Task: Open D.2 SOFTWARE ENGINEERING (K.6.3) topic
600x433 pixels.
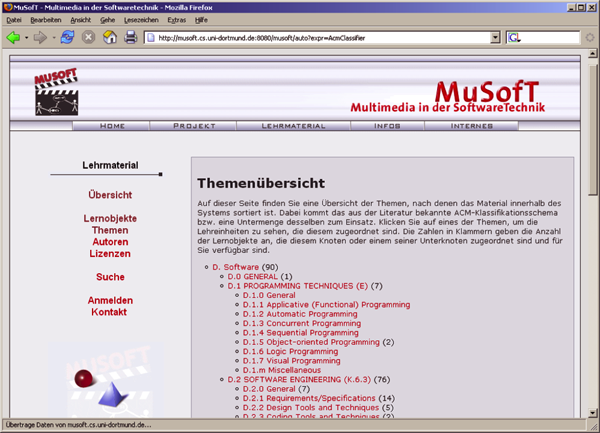Action: pyautogui.click(x=299, y=379)
